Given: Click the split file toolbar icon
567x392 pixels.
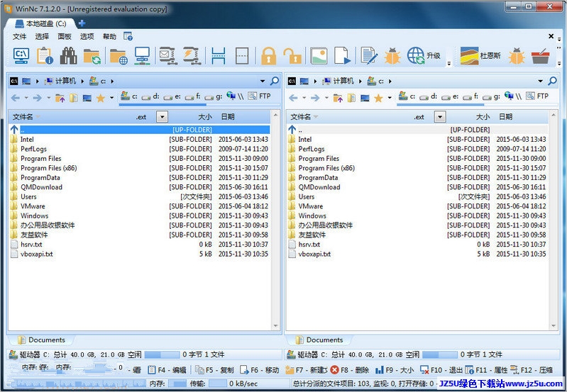Looking at the screenshot, I should click(x=219, y=56).
